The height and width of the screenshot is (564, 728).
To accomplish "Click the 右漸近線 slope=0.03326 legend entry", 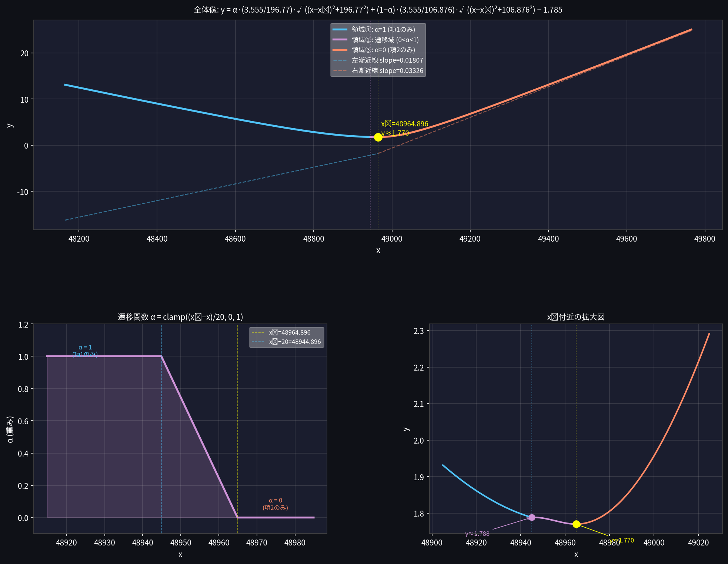I will [387, 71].
